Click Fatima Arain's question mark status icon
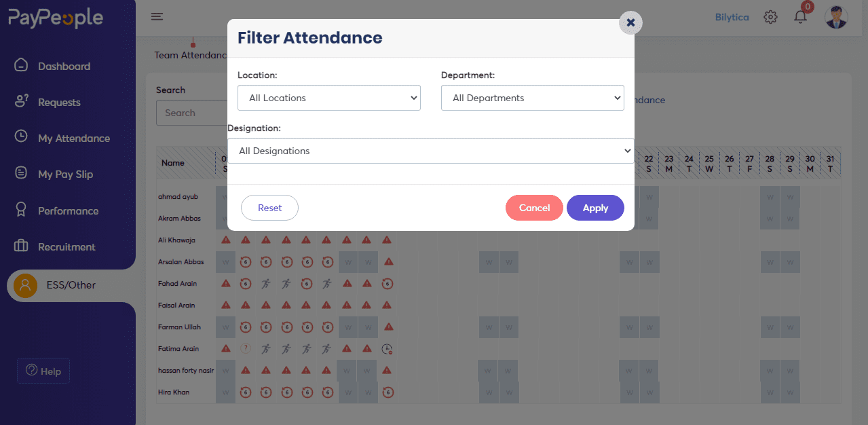 (x=246, y=348)
